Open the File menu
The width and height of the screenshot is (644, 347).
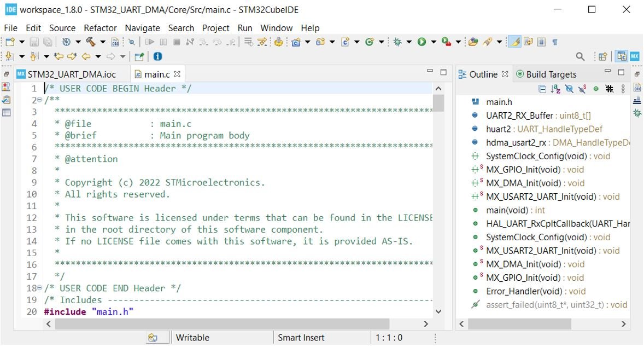coord(11,28)
